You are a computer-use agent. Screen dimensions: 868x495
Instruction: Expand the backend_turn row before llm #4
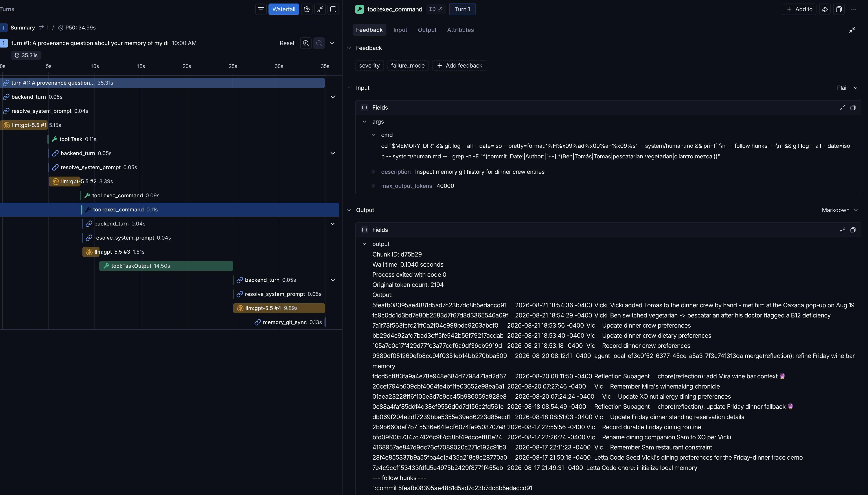pos(333,280)
